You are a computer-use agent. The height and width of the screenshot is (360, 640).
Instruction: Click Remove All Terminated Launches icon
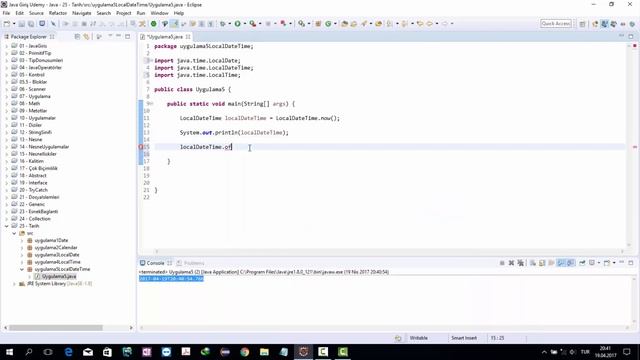520,263
